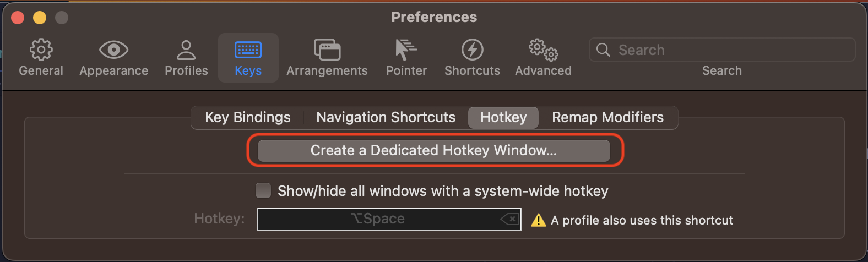This screenshot has height=262, width=868.
Task: Click the magnifying glass search icon
Action: [x=603, y=50]
